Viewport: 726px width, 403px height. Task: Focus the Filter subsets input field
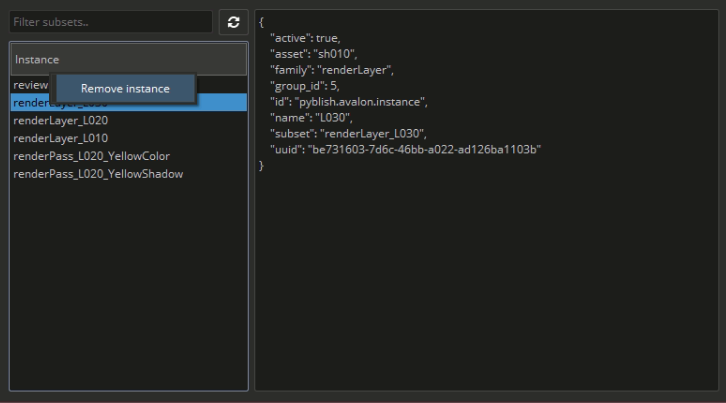[111, 22]
